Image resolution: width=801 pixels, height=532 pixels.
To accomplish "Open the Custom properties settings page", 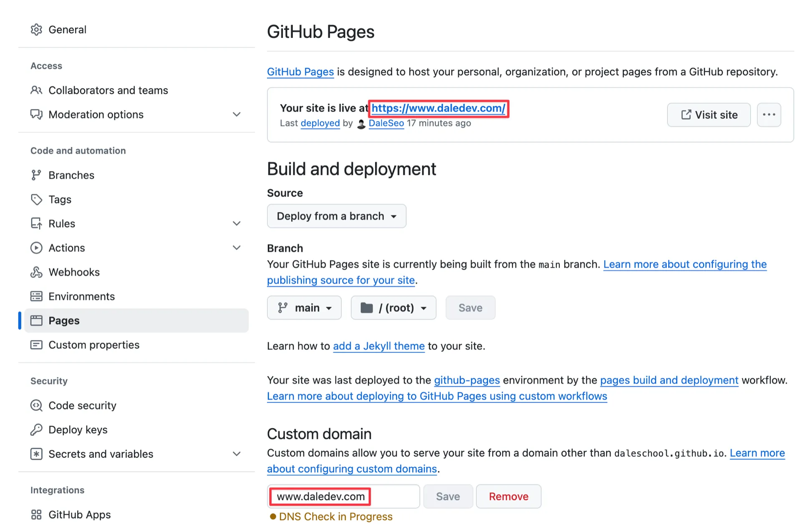I will pos(94,345).
